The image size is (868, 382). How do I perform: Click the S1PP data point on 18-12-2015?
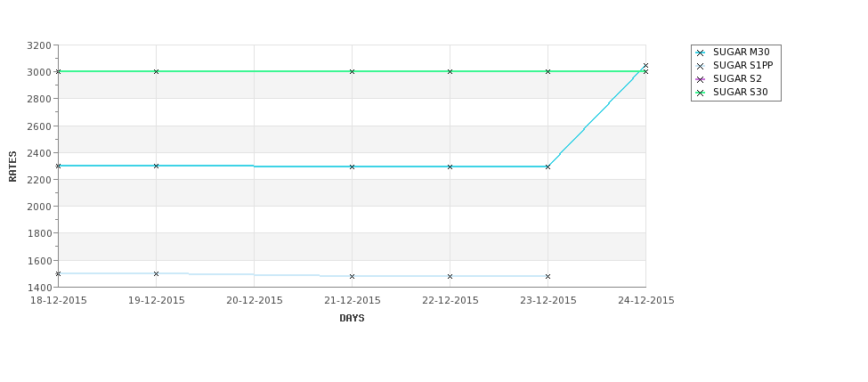(x=58, y=274)
